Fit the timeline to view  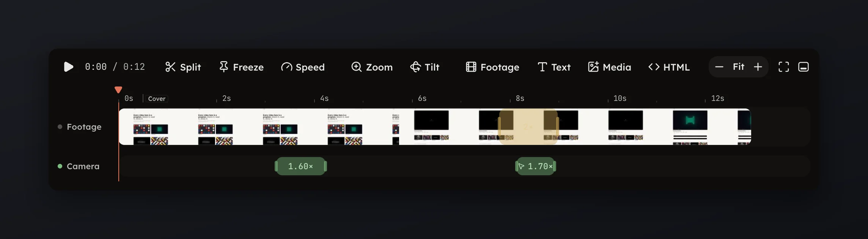tap(739, 67)
